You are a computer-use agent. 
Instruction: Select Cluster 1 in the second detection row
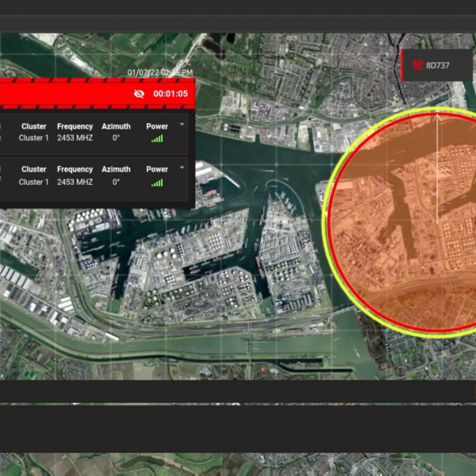tap(33, 182)
